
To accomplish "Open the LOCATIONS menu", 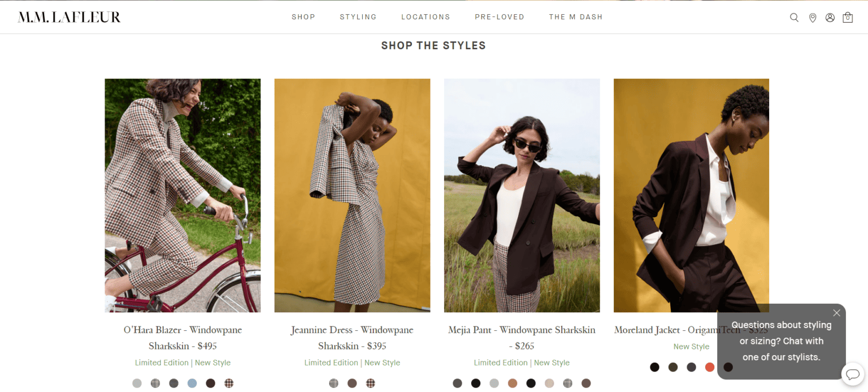I will tap(426, 17).
